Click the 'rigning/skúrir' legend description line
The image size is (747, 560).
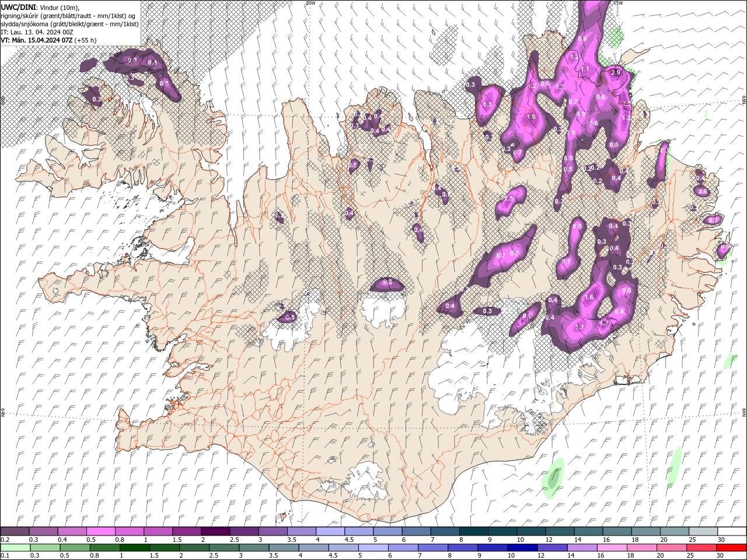[x=69, y=16]
